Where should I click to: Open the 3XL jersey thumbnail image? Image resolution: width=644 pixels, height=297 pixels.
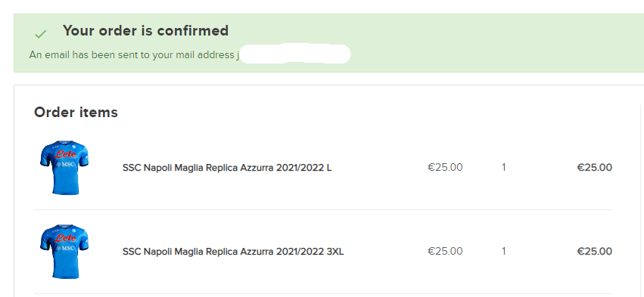tap(64, 251)
